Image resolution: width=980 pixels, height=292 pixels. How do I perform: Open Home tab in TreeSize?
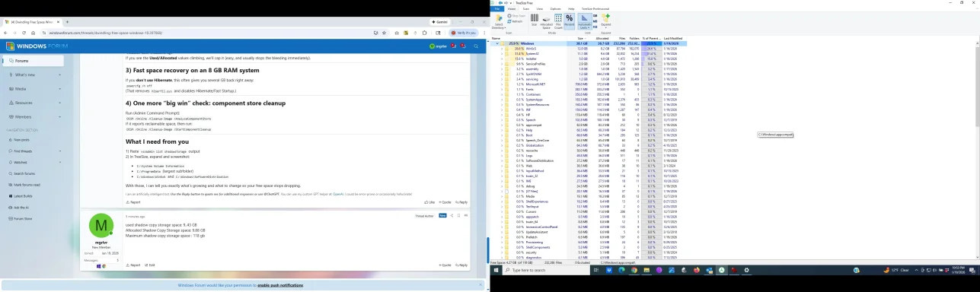click(x=511, y=8)
